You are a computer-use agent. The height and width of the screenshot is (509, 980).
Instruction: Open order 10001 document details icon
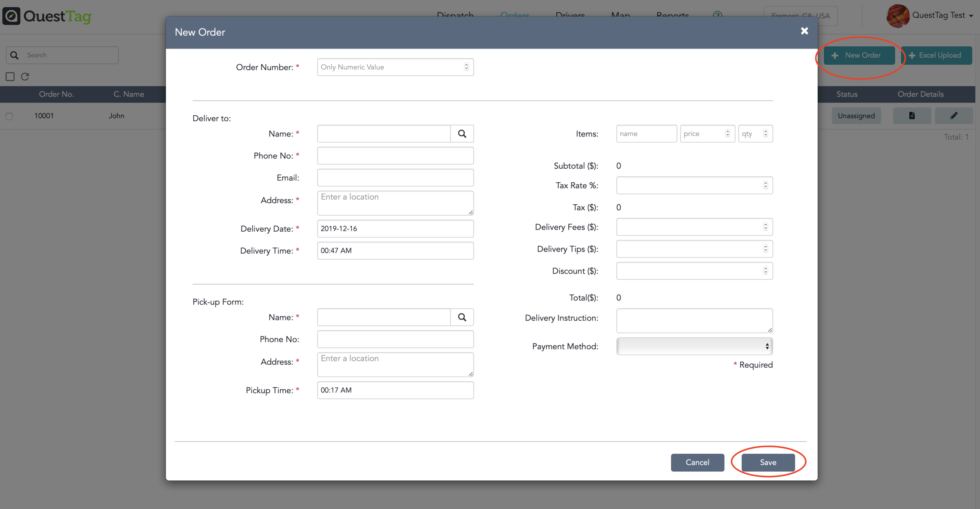pyautogui.click(x=911, y=116)
